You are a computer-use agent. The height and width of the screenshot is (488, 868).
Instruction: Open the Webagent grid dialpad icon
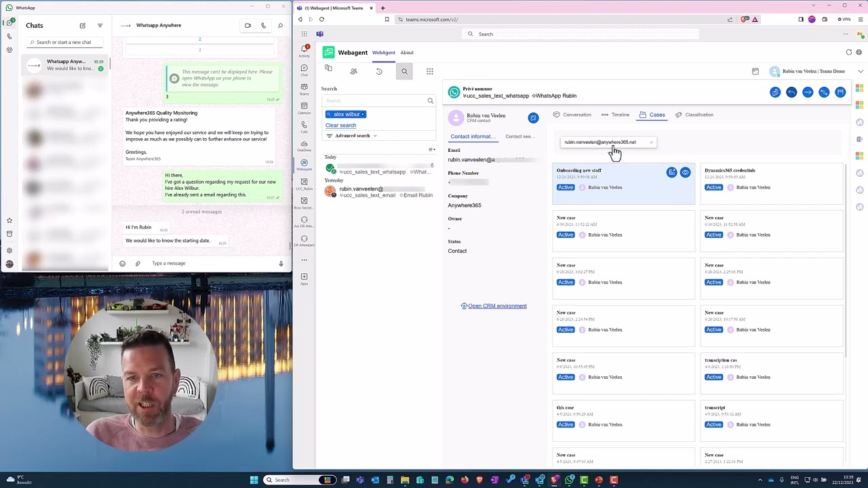coord(430,71)
